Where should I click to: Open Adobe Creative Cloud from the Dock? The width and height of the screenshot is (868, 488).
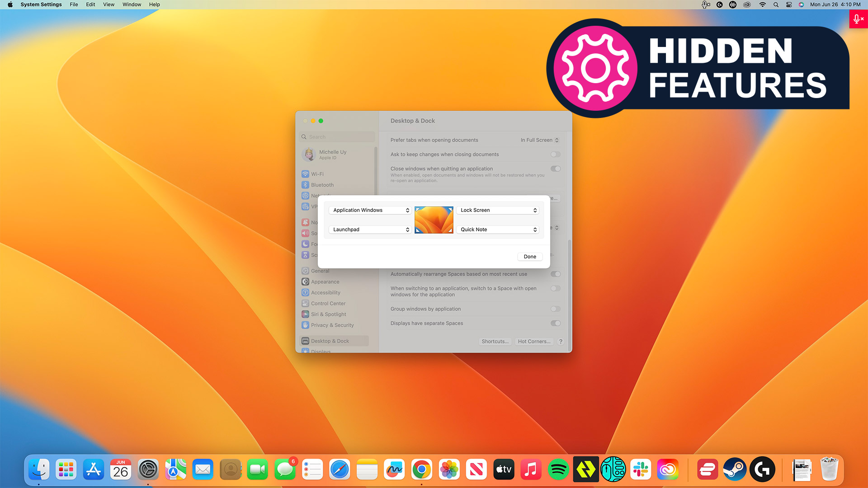(x=668, y=469)
